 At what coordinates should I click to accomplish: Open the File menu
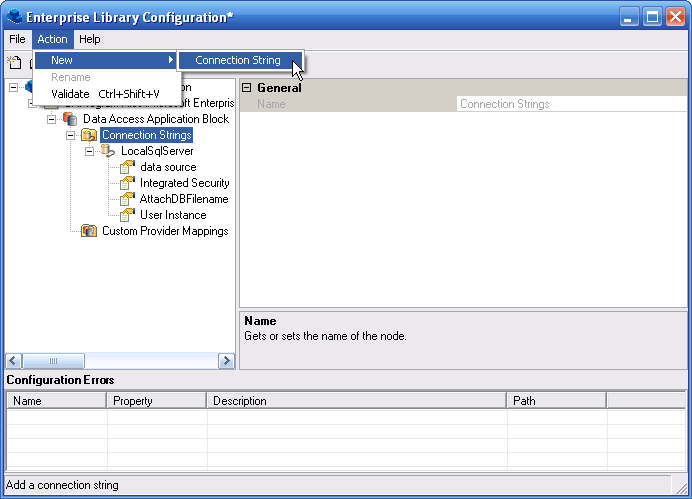point(17,39)
